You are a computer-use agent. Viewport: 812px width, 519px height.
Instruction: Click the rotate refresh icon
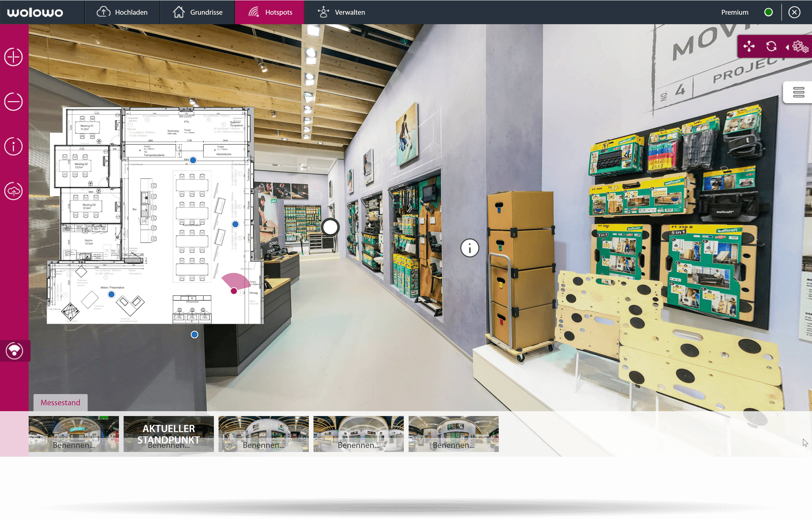click(771, 46)
